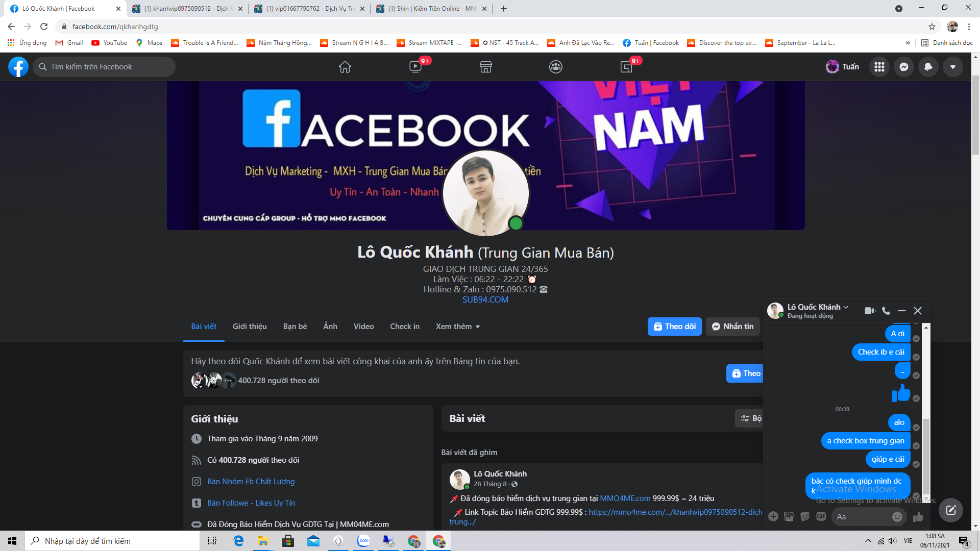Image resolution: width=980 pixels, height=551 pixels.
Task: Open the notifications bell icon
Action: [928, 67]
